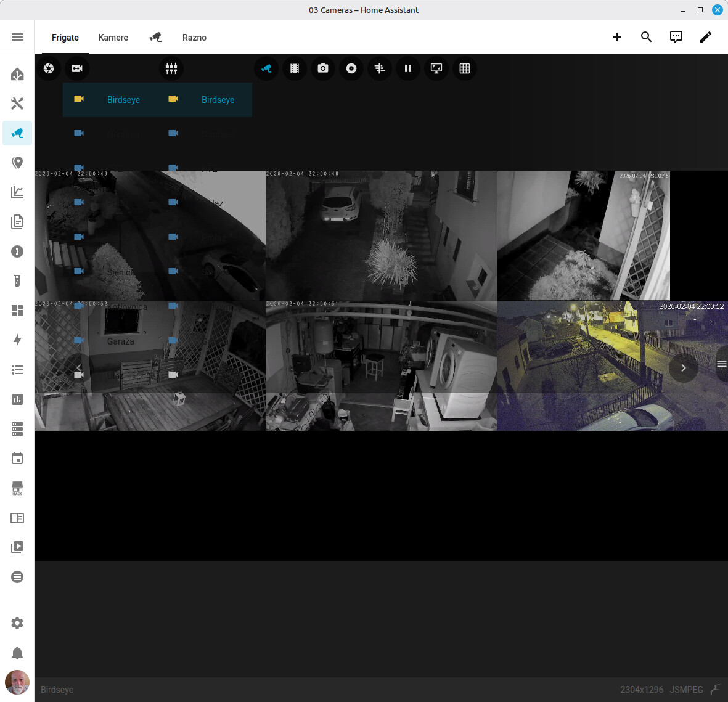Viewport: 728px width, 702px height.
Task: Open the tools wrench sidebar item
Action: 17,104
